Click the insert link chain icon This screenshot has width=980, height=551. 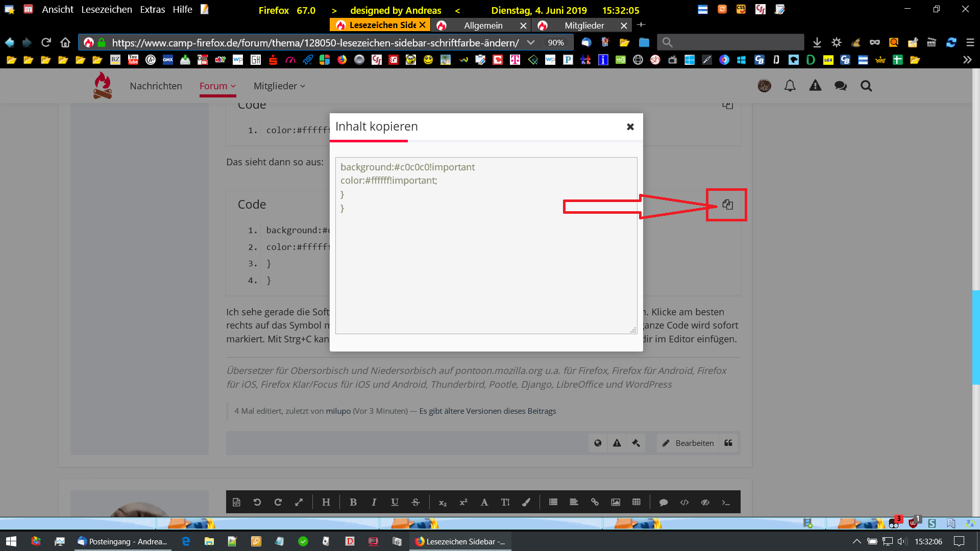(x=595, y=502)
